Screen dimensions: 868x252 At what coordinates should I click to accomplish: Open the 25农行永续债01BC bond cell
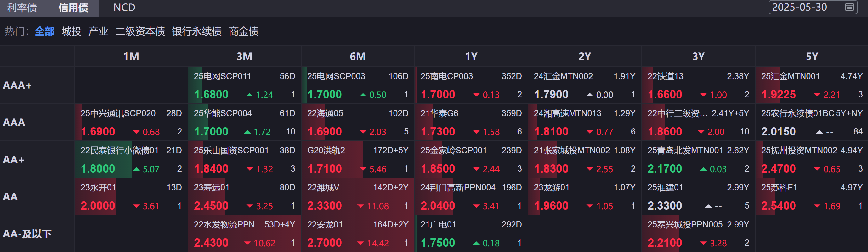click(x=811, y=123)
